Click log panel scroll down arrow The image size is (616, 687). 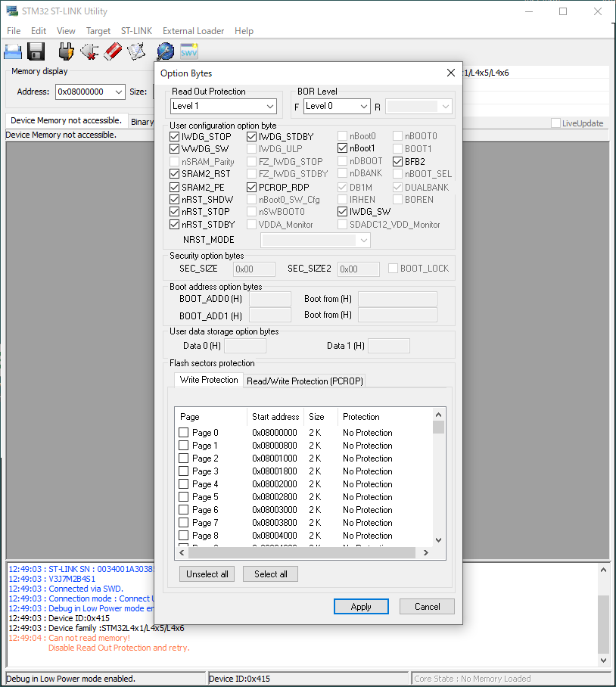coord(603,661)
